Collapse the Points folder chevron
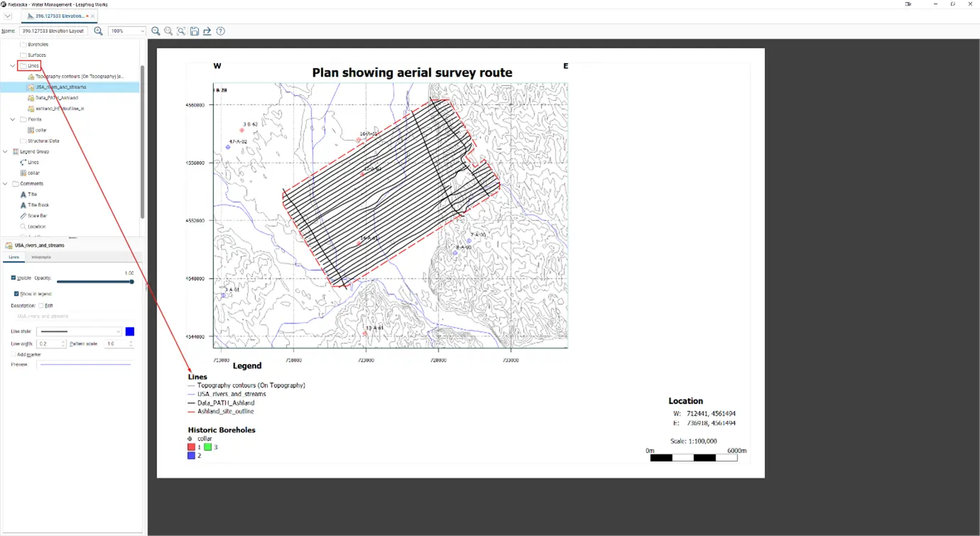 pos(13,119)
